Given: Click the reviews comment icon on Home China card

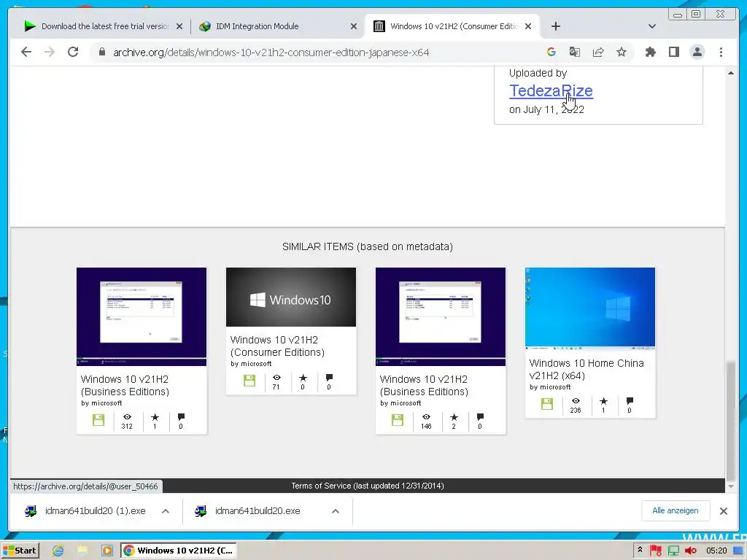Looking at the screenshot, I should [x=630, y=401].
